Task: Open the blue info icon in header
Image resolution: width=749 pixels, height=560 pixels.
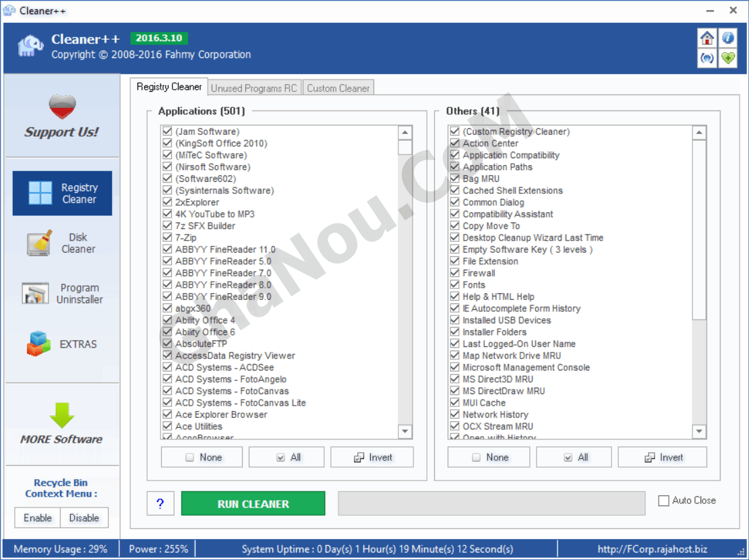Action: (x=727, y=38)
